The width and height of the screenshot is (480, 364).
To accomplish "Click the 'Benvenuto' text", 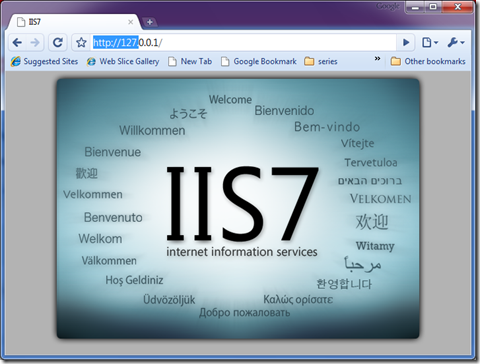I will [113, 217].
